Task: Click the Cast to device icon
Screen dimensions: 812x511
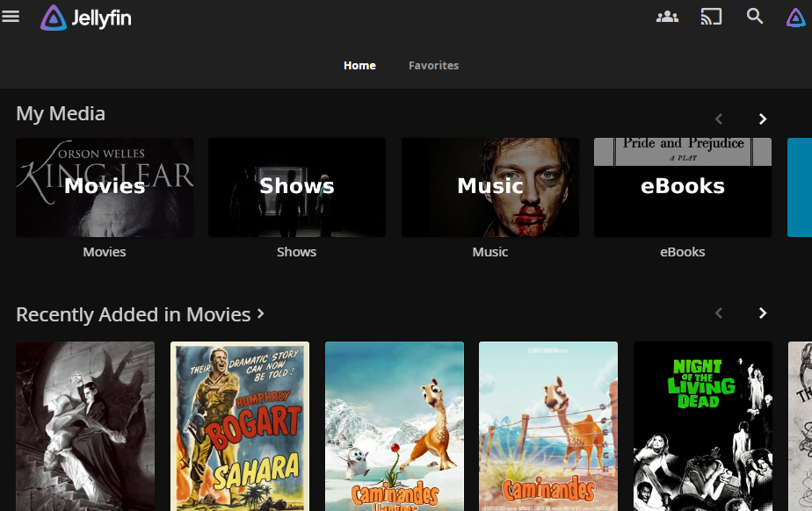Action: click(x=711, y=17)
